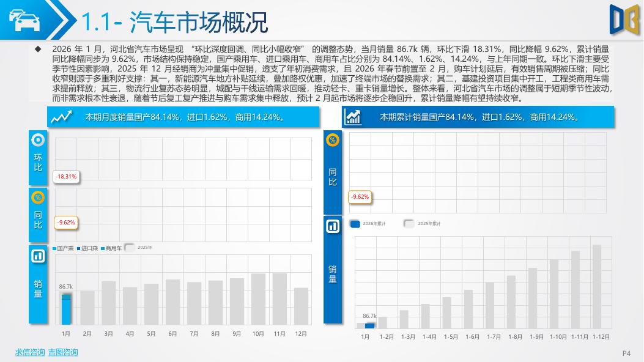This screenshot has height=362, width=644.
Task: Select the blue 1月 bar in the monthly chart
Action: 66,309
